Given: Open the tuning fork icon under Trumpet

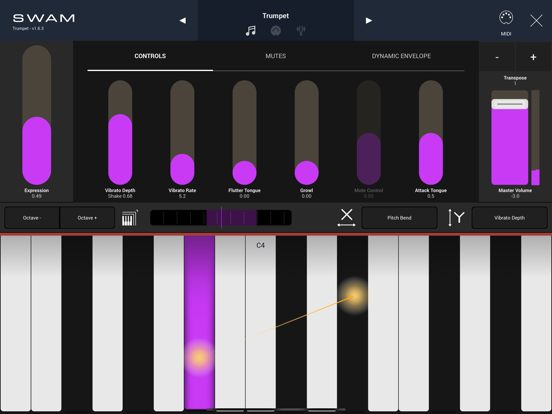Looking at the screenshot, I should click(x=301, y=31).
